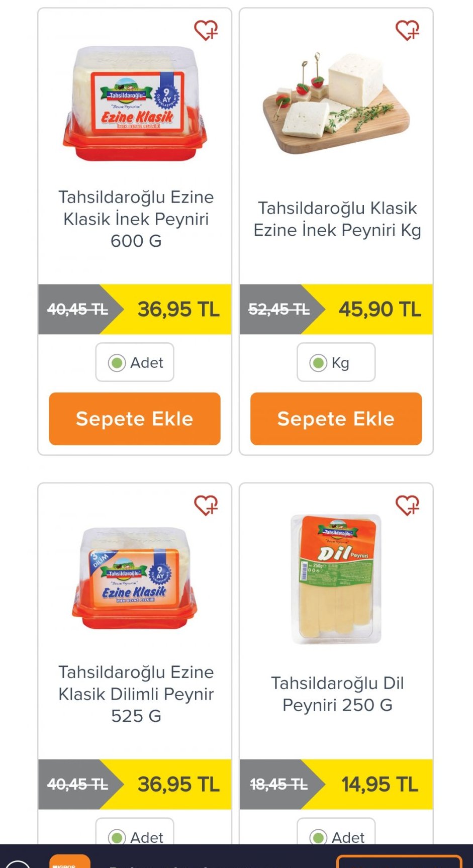The image size is (473, 868).
Task: Open Tahsildaroğlu Dil Peyniri 250 G title
Action: point(337,694)
